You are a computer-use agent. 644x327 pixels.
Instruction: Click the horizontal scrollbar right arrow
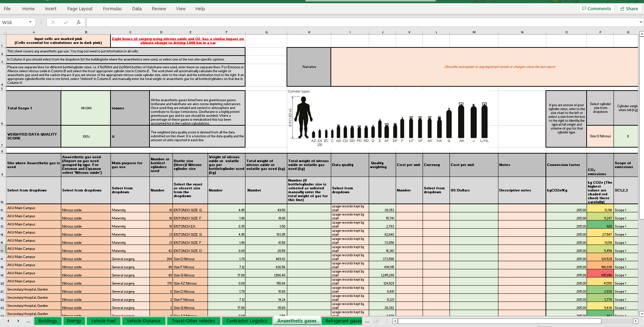click(x=635, y=321)
